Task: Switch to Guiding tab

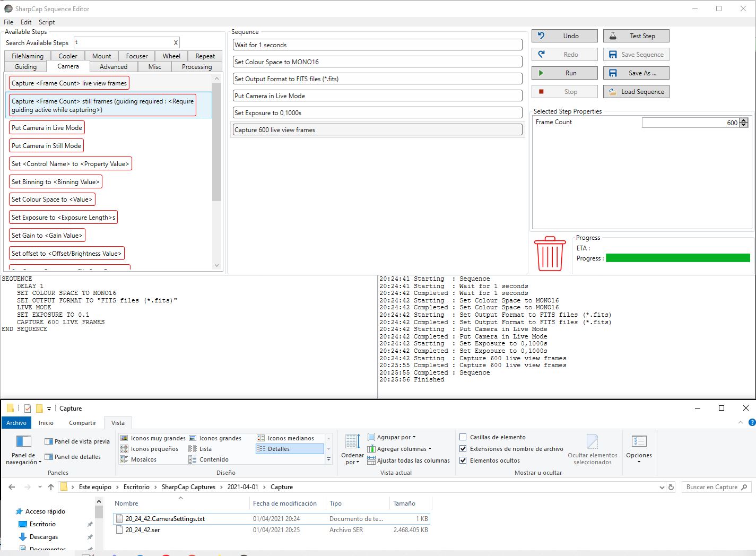Action: pyautogui.click(x=25, y=67)
